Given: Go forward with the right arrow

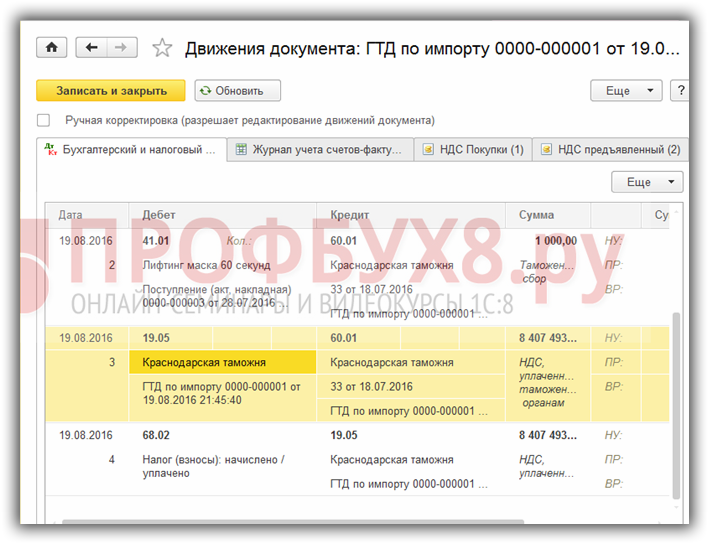Looking at the screenshot, I should click(121, 48).
